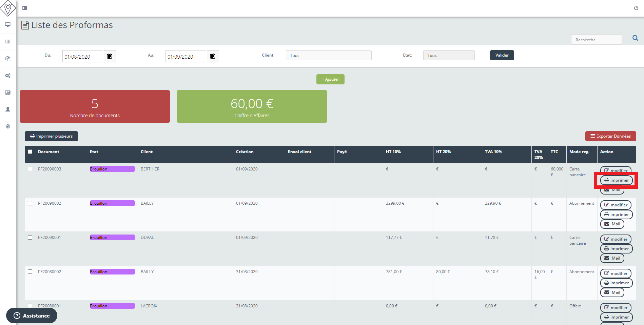The width and height of the screenshot is (644, 325).
Task: Select the table grid icon in the sidebar
Action: [x=7, y=41]
